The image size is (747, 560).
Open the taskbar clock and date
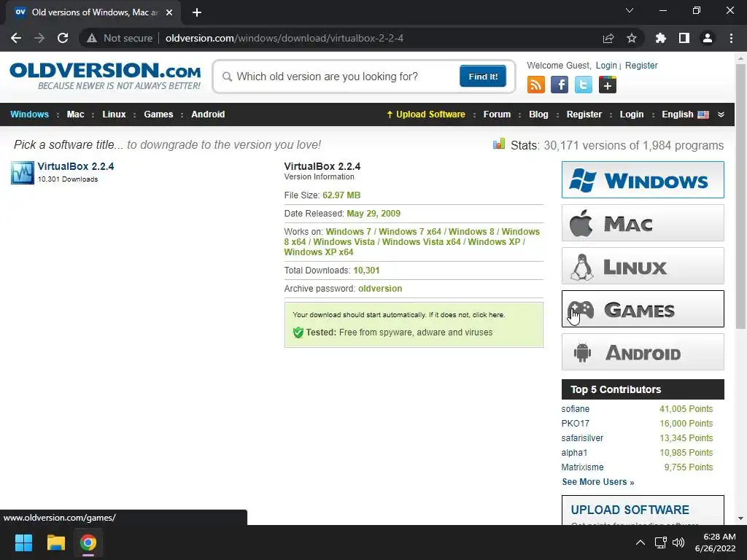click(x=715, y=542)
